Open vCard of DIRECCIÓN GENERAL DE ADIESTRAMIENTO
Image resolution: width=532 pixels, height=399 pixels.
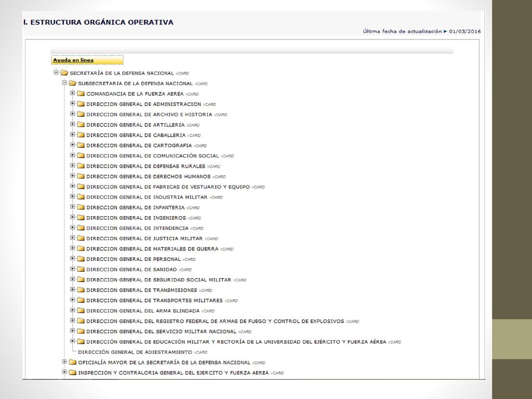click(x=201, y=353)
